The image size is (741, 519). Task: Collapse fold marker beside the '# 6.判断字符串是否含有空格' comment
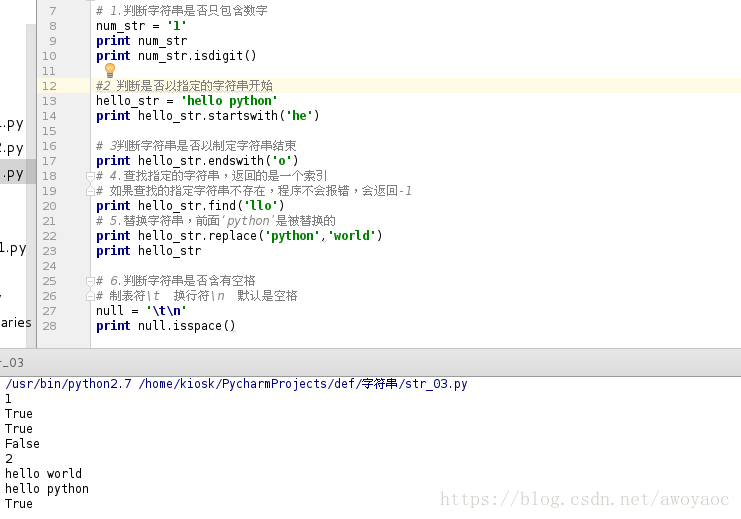pos(90,281)
